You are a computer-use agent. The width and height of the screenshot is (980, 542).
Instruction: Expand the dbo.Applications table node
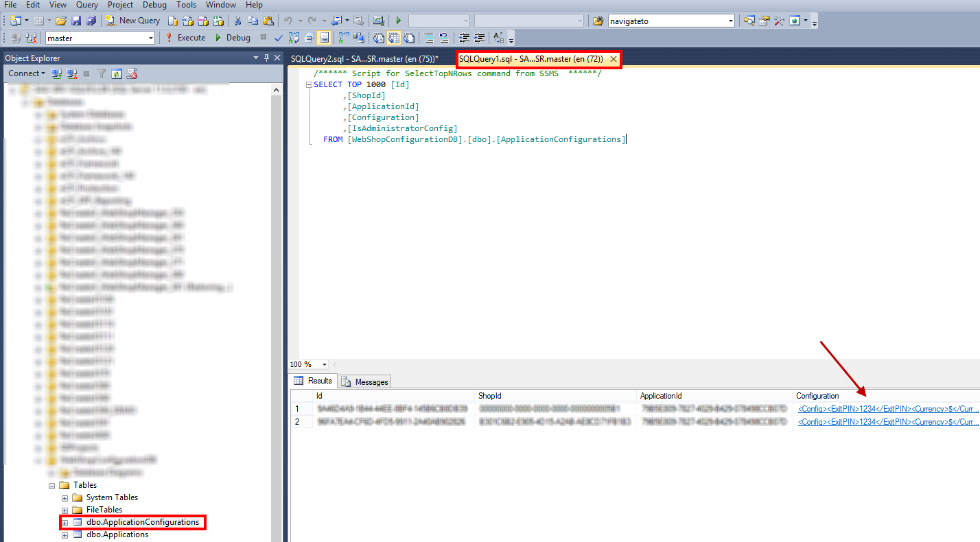65,534
